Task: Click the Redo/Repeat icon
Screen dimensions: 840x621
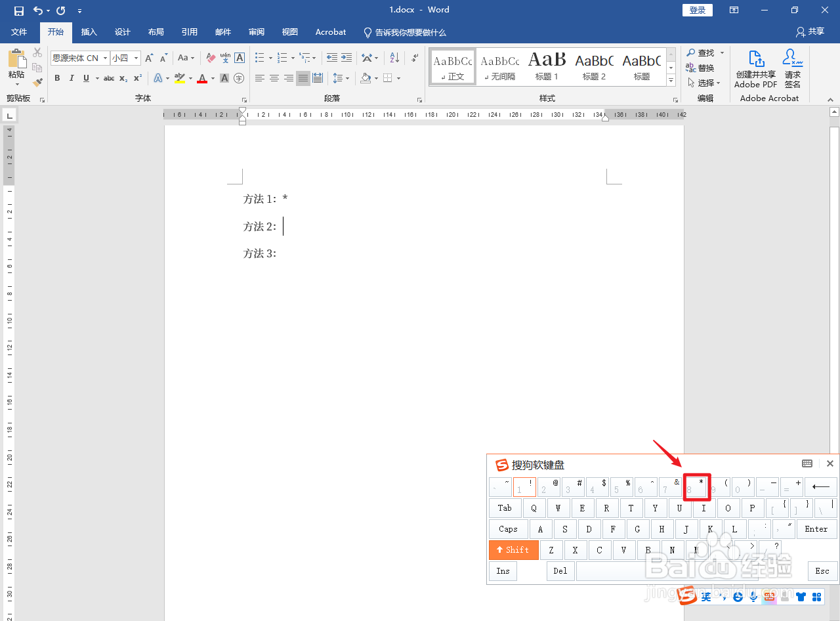Action: point(60,11)
